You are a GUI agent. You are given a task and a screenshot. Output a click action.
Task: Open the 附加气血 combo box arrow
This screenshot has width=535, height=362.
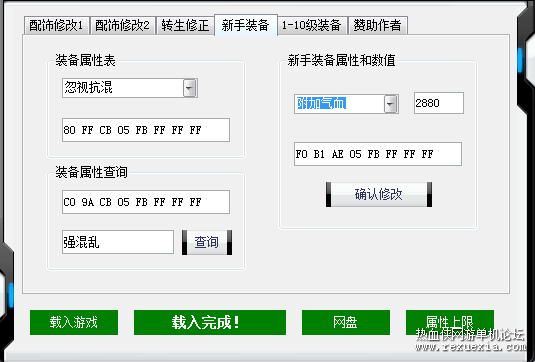point(391,104)
